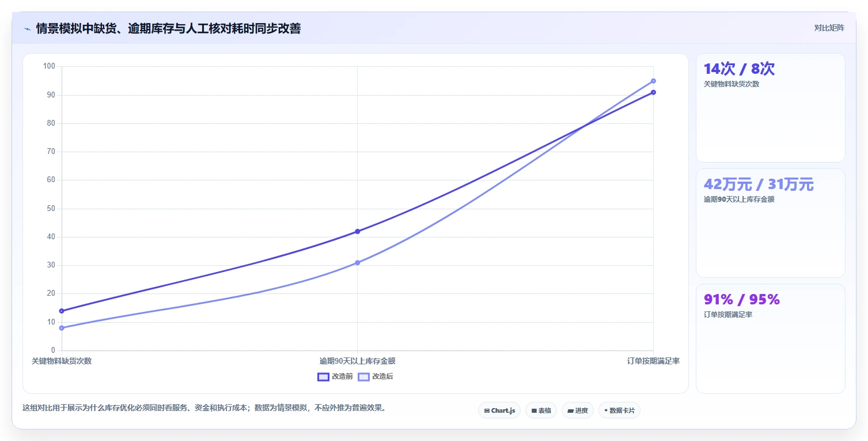Click the y-axis tick label 100
The width and height of the screenshot is (868, 441).
tap(49, 66)
